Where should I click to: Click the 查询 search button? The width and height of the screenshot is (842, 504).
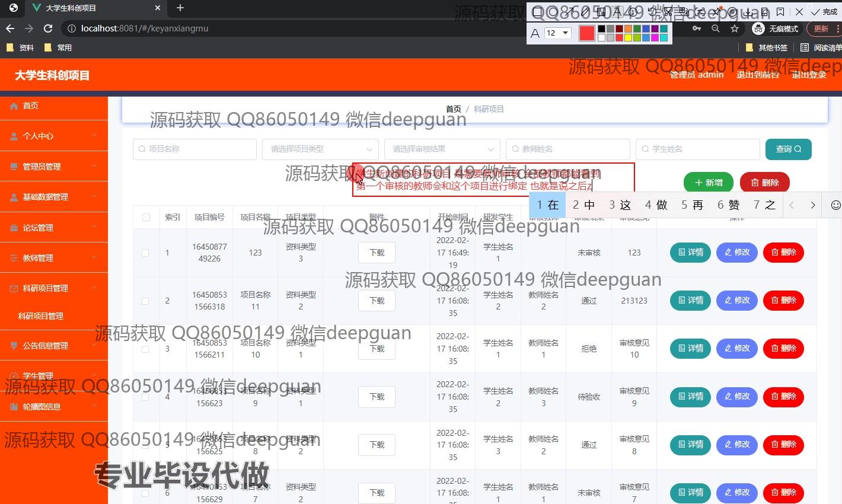point(788,149)
